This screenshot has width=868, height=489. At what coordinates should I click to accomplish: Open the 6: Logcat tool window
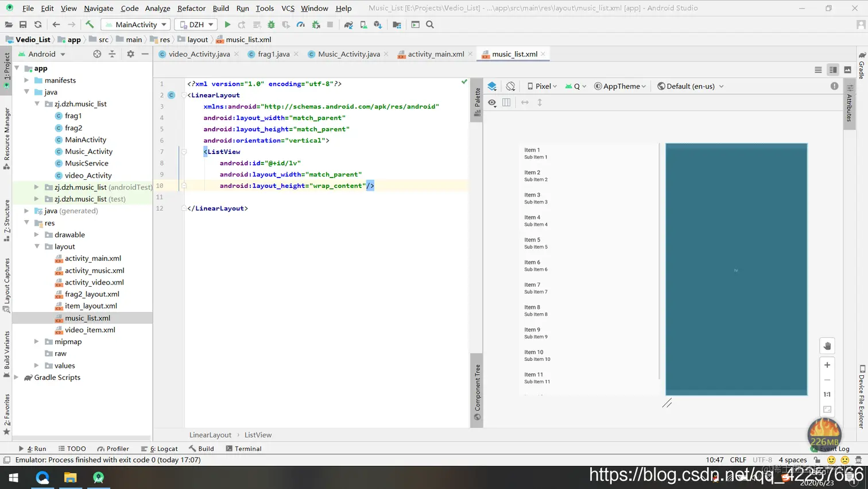(159, 449)
